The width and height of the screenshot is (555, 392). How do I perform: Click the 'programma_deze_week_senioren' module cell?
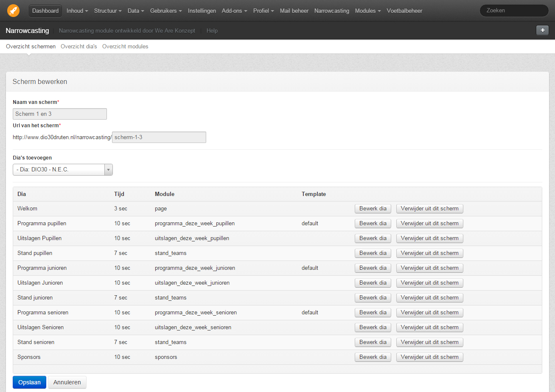[x=196, y=313]
